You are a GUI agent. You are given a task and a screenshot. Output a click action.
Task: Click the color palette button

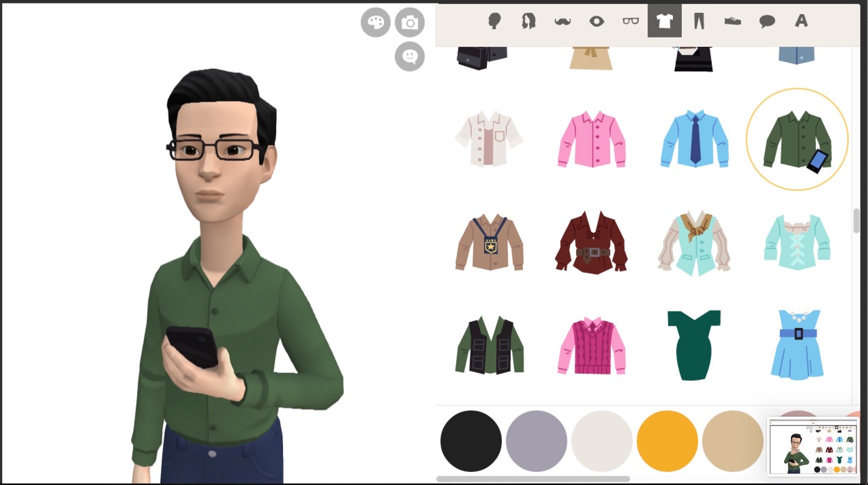click(x=376, y=23)
